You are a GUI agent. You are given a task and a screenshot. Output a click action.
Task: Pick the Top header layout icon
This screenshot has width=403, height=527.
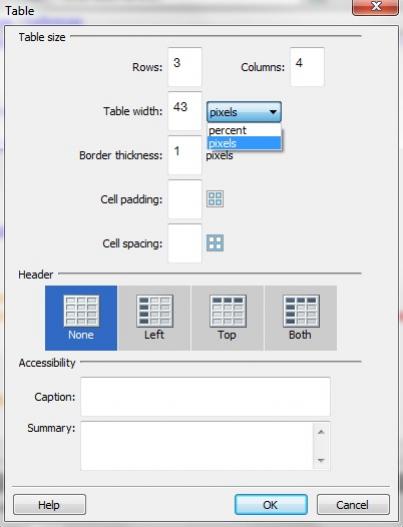[x=228, y=311]
